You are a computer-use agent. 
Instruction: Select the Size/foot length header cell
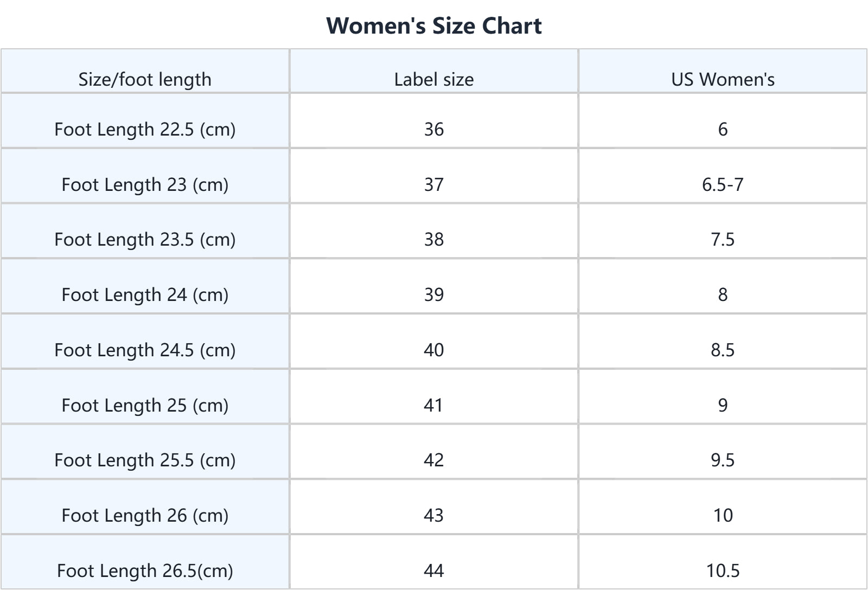(x=145, y=79)
